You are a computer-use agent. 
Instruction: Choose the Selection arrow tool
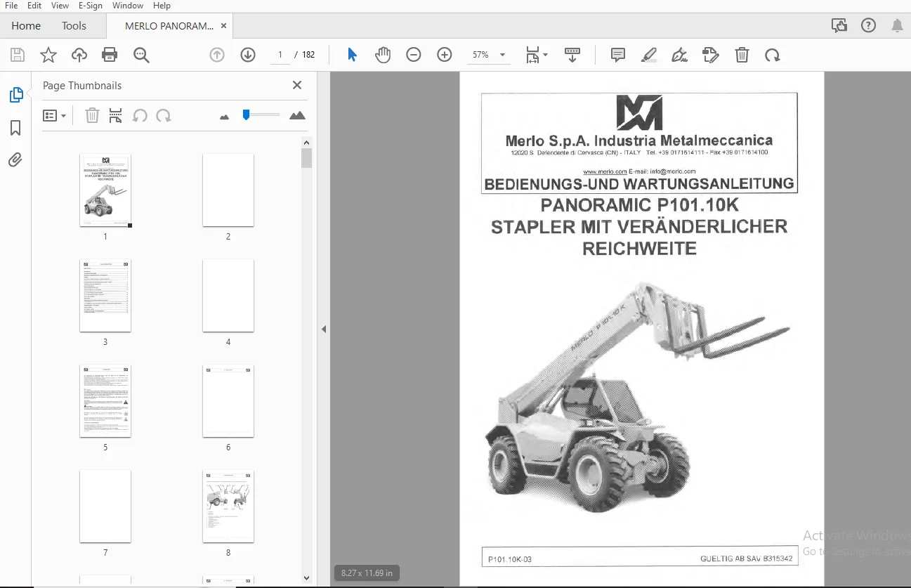353,55
